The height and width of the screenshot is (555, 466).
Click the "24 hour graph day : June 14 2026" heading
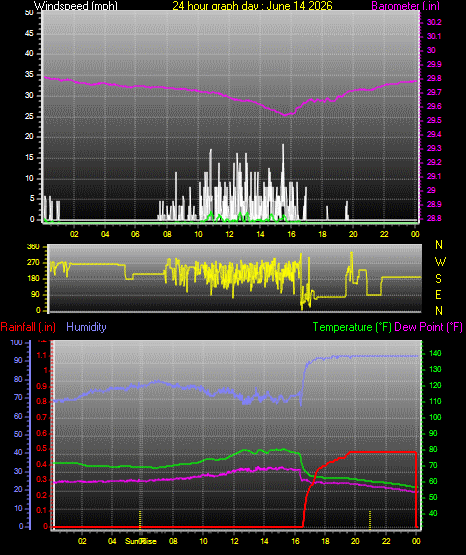coord(252,6)
